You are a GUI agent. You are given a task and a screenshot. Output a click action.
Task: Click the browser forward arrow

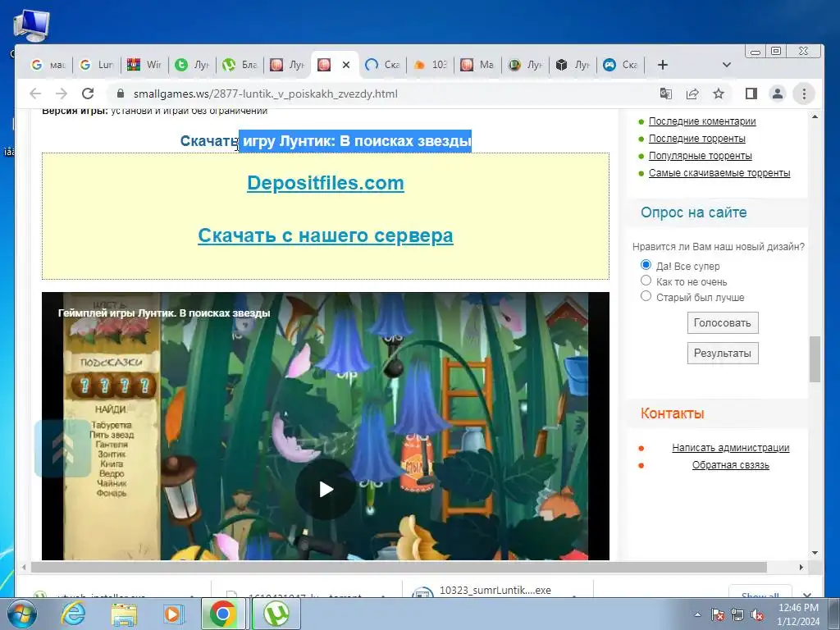coord(62,94)
